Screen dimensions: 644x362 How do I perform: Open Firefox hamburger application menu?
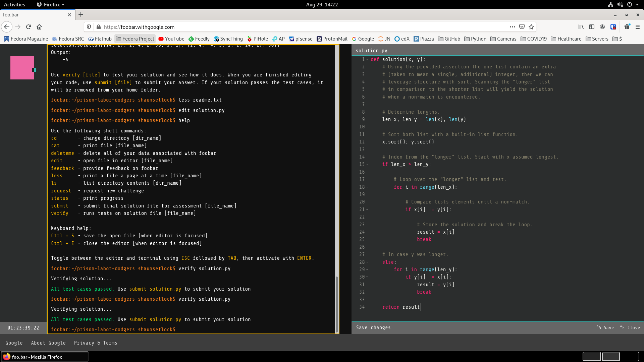(638, 27)
